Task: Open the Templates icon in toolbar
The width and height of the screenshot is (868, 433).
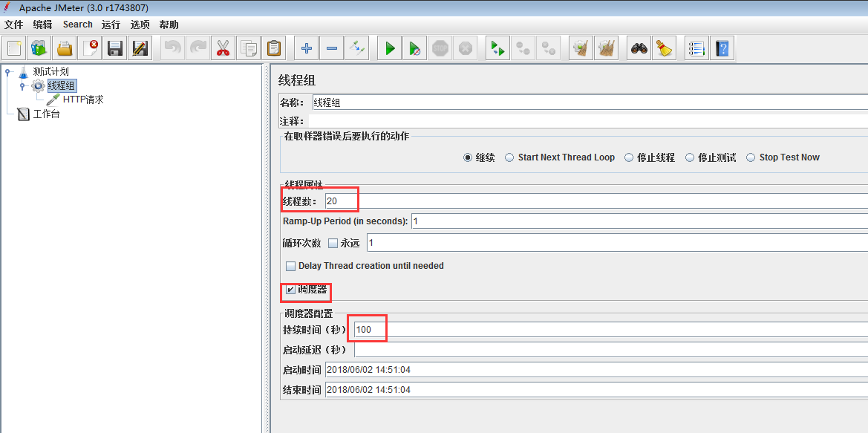Action: [39, 48]
